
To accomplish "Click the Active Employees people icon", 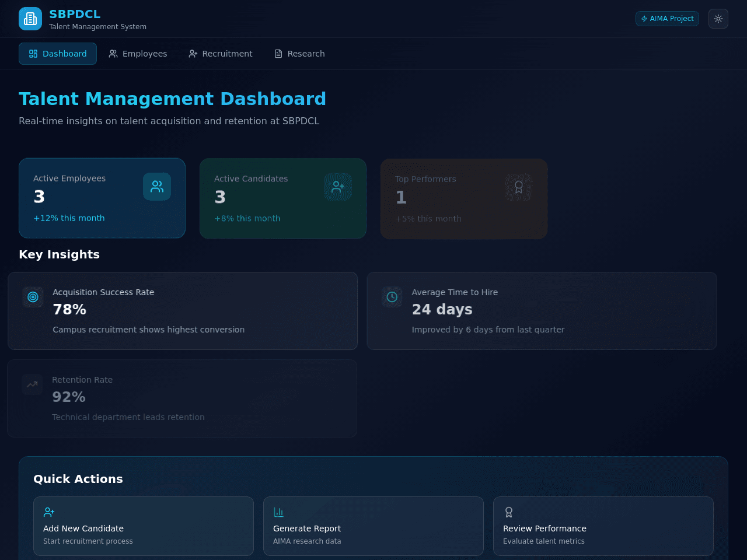I will 157,187.
